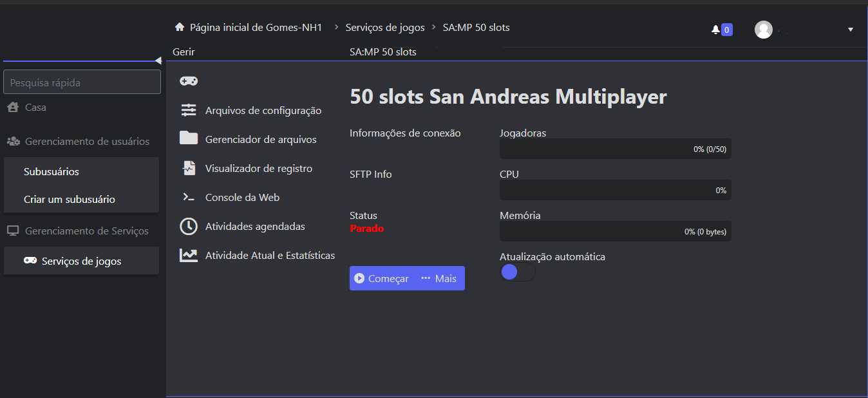Screen dimensions: 868x398
Task: Open Console da Web
Action: (x=242, y=197)
